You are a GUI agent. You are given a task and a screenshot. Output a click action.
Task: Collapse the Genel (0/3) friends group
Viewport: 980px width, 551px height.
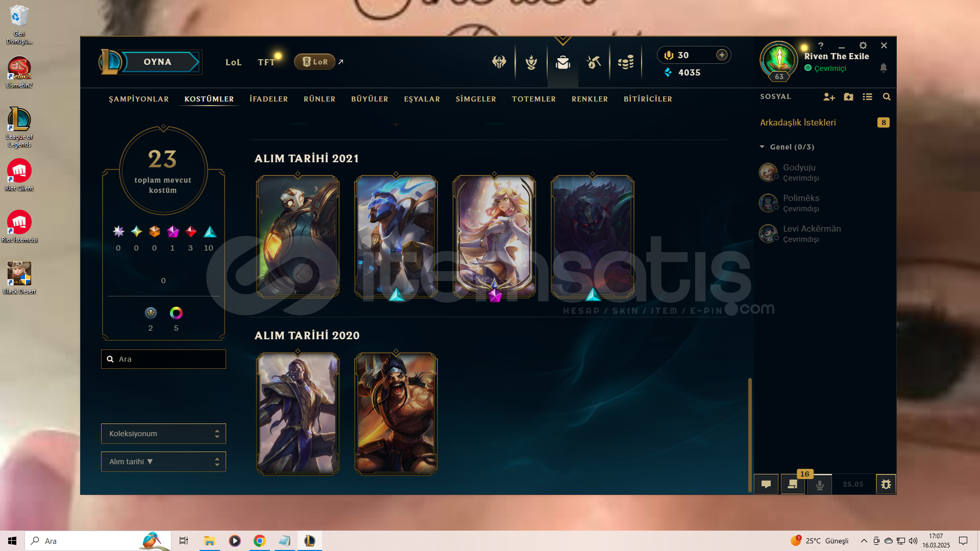(x=762, y=147)
